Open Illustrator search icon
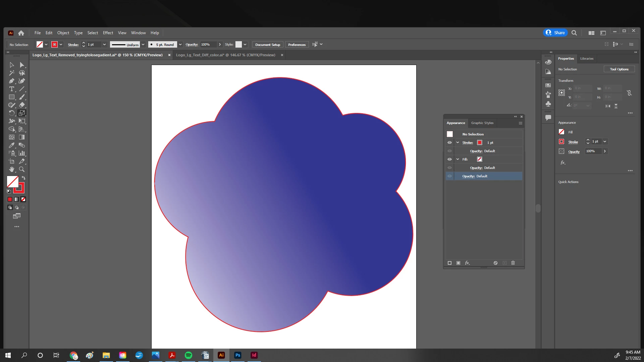This screenshot has height=362, width=644. 574,33
